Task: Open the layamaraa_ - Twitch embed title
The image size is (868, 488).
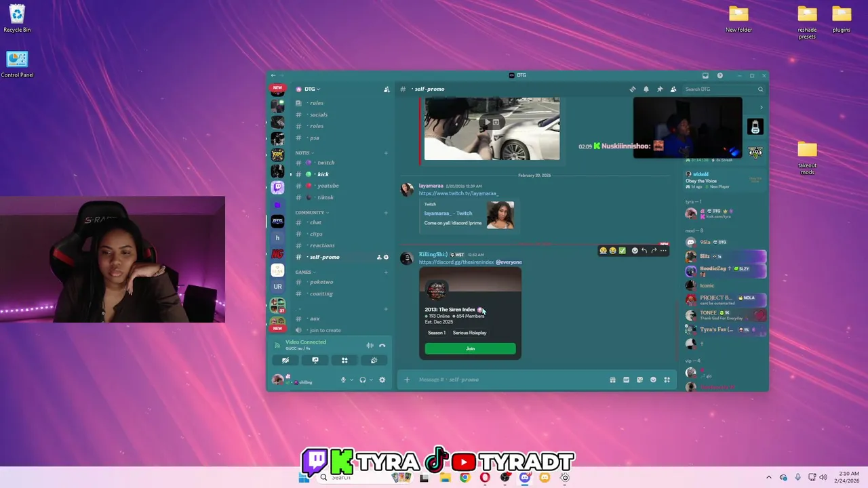Action: click(x=448, y=213)
